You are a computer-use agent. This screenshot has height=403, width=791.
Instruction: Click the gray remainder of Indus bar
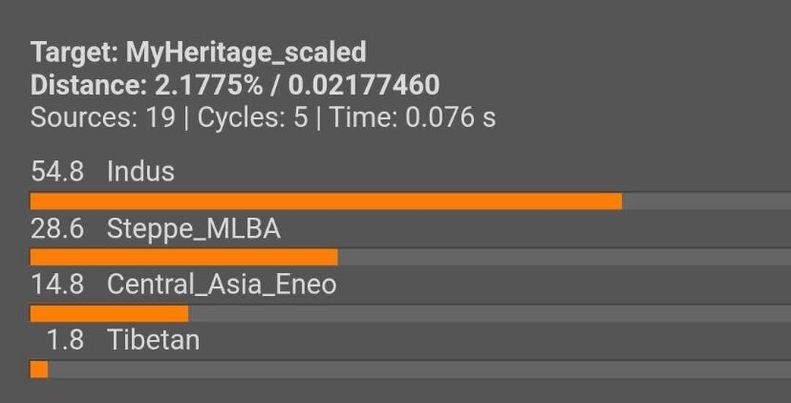click(706, 201)
